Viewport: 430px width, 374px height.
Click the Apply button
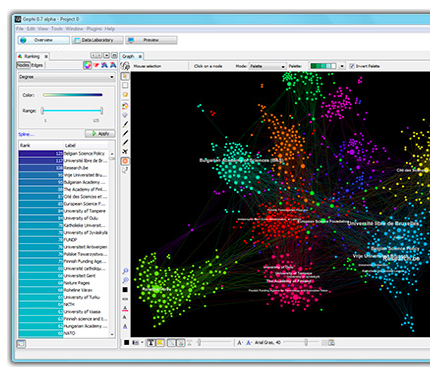click(100, 134)
